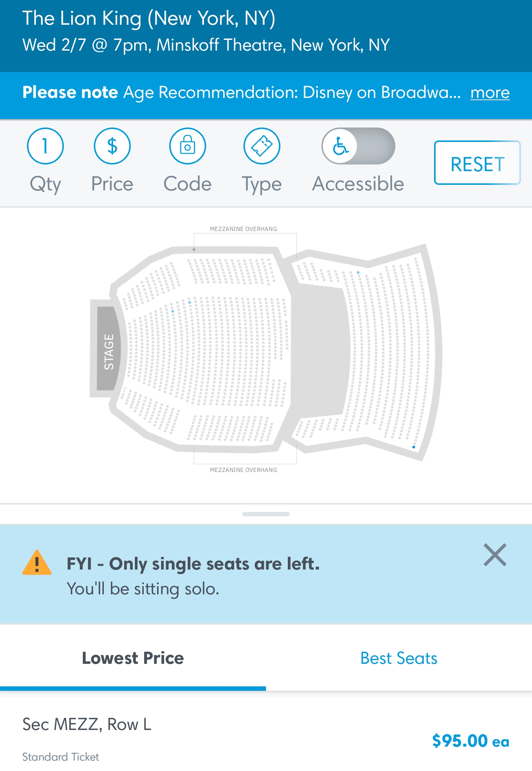Viewport: 532px width, 771px height.
Task: Grab the drawer handle below seat map
Action: pyautogui.click(x=266, y=514)
